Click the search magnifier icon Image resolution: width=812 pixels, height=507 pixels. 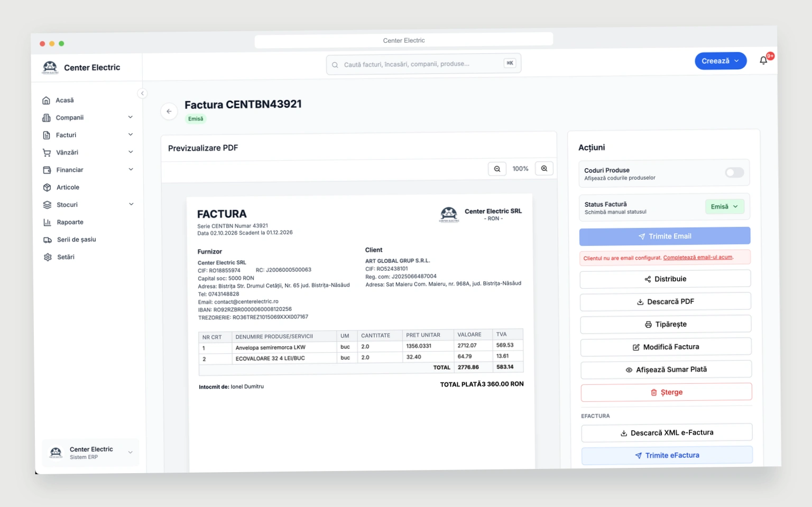pos(335,64)
